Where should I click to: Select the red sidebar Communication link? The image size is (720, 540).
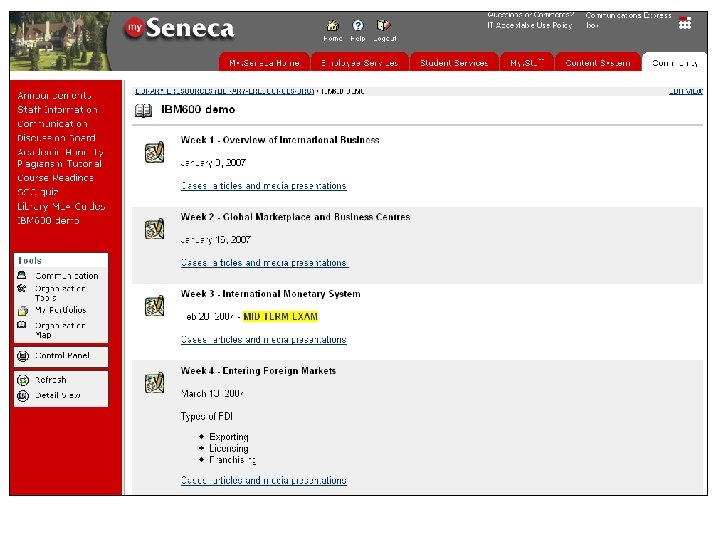click(52, 124)
